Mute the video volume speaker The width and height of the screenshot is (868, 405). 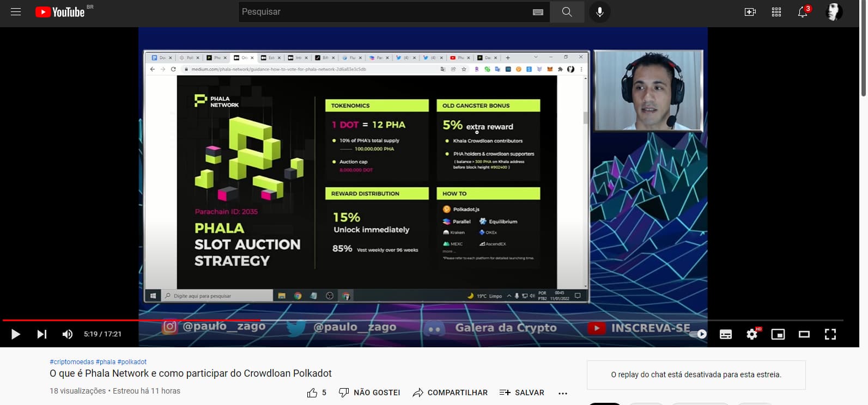pos(68,334)
